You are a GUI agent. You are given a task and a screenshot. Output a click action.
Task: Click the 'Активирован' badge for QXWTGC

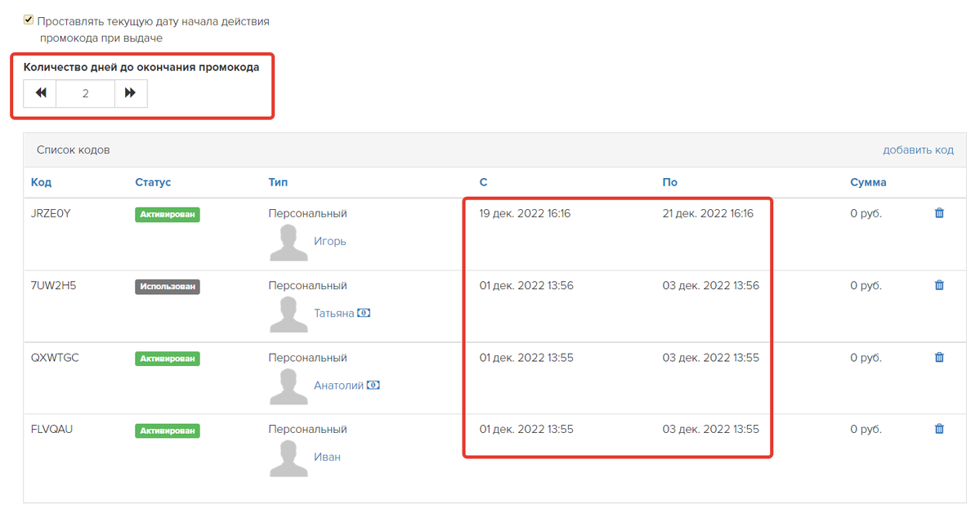coord(168,359)
